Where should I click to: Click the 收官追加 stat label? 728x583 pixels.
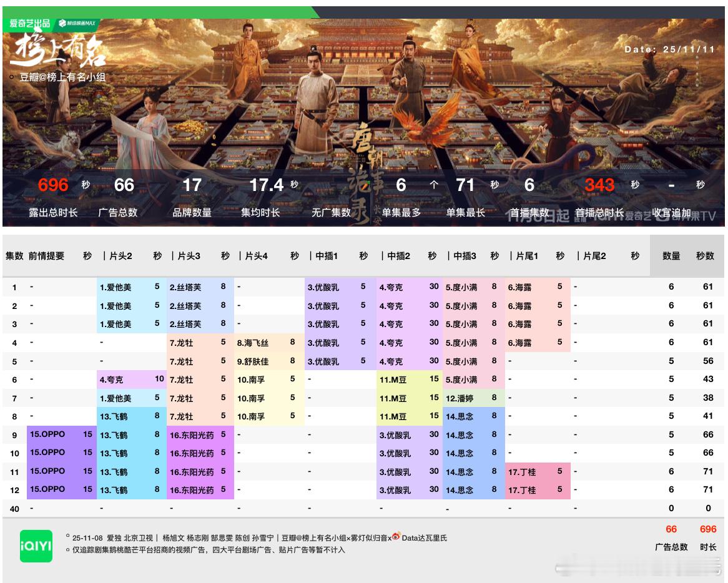point(671,213)
